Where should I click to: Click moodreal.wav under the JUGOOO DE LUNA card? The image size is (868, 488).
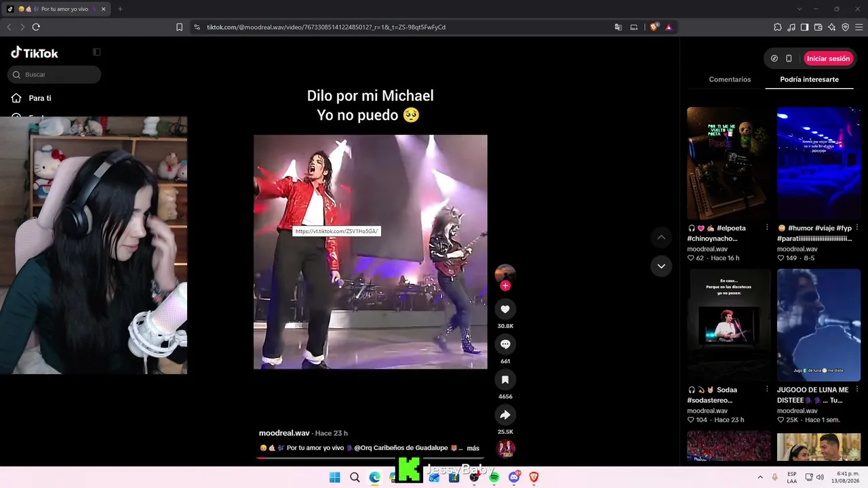[797, 411]
